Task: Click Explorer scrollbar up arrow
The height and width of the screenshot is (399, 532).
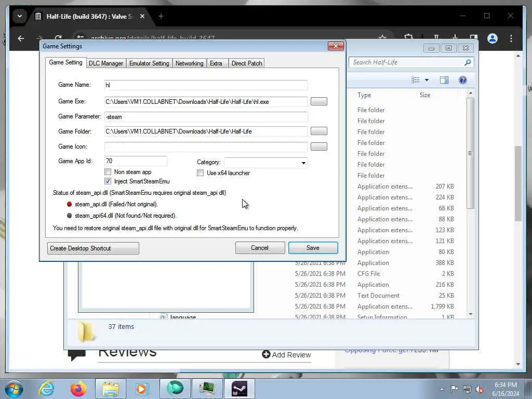Action: [x=470, y=93]
